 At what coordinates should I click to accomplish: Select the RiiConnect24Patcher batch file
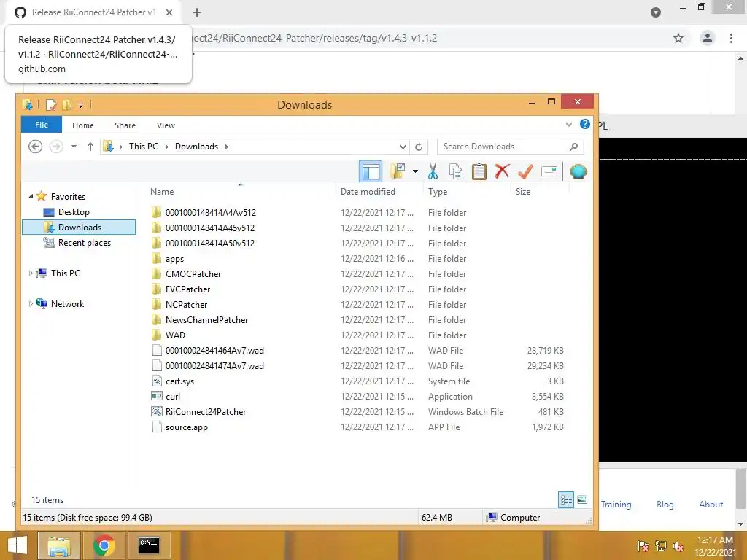(x=205, y=412)
